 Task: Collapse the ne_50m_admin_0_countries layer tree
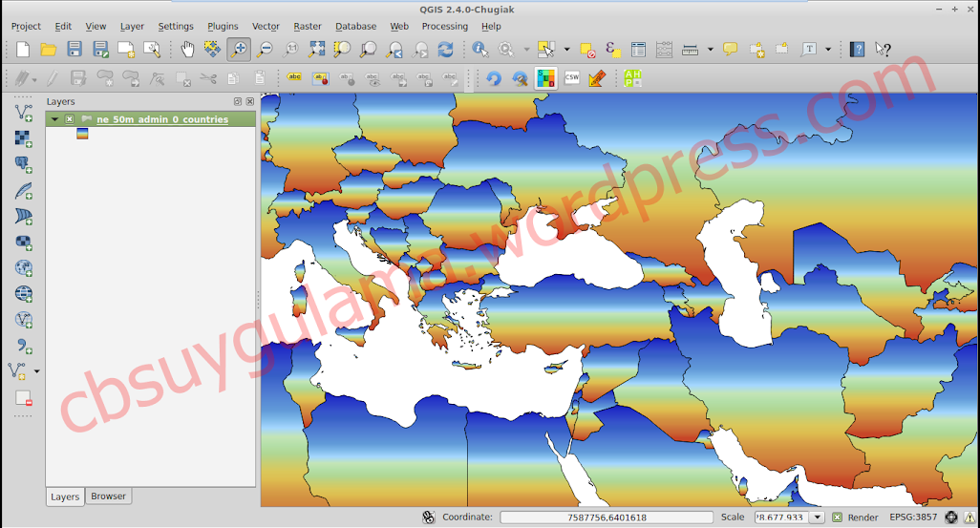[55, 119]
